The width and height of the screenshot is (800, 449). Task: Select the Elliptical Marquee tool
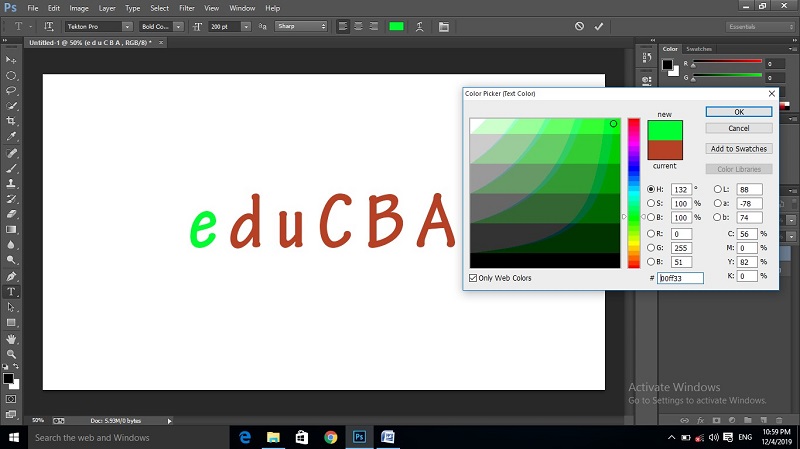tap(11, 76)
